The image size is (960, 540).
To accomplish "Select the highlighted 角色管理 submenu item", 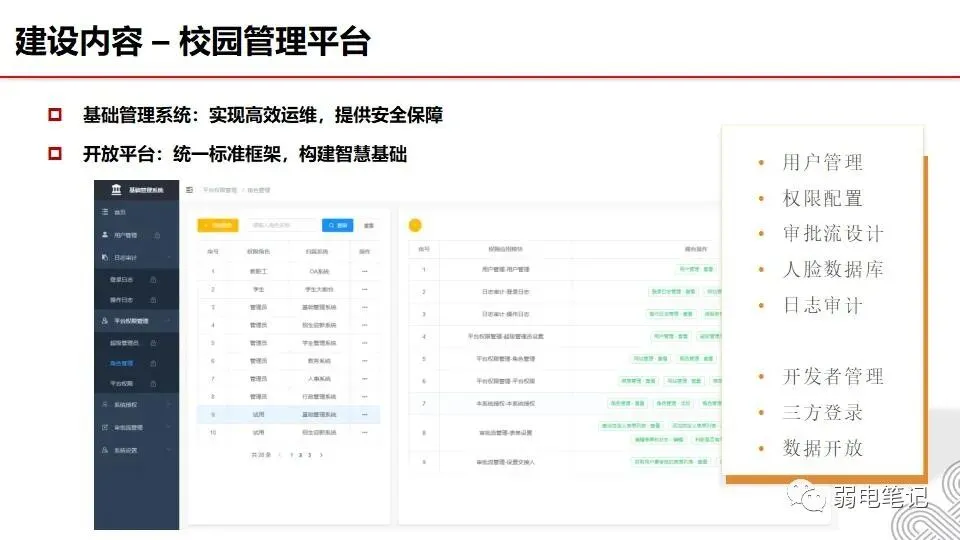I will tap(121, 363).
